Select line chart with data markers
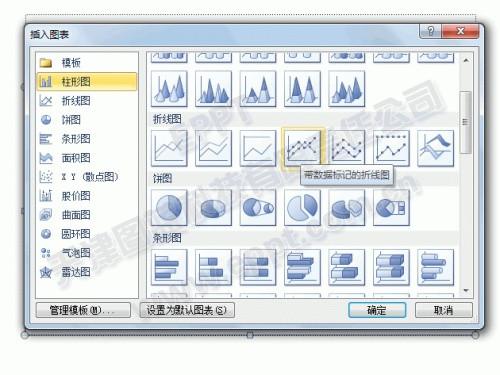This screenshot has height=375, width=500. point(302,148)
